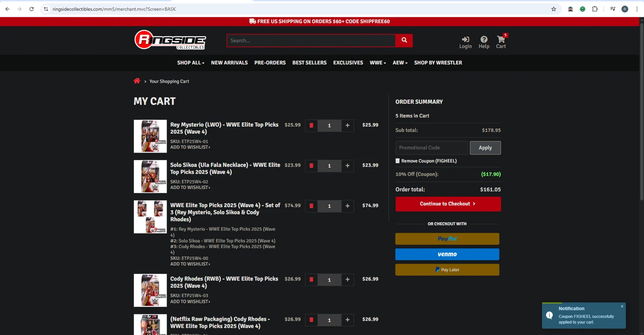Screen dimensions: 644x335
Task: Check out with Venmo
Action: click(x=447, y=254)
